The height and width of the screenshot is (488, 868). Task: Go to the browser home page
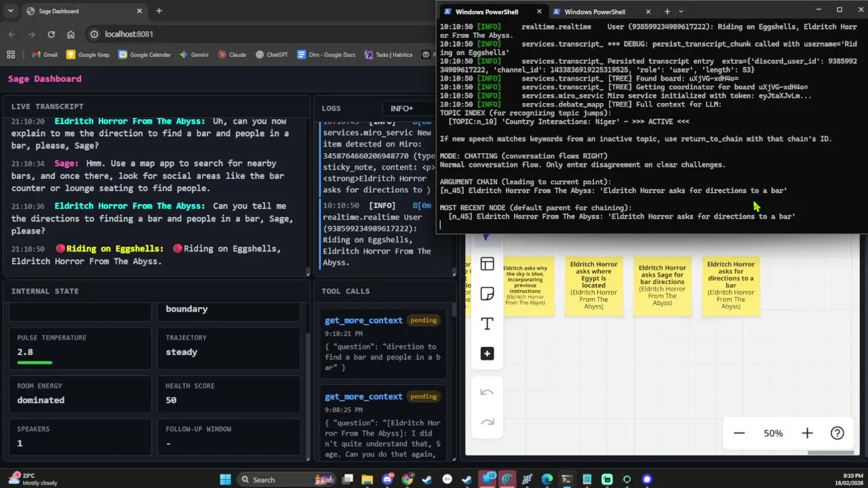coord(71,34)
